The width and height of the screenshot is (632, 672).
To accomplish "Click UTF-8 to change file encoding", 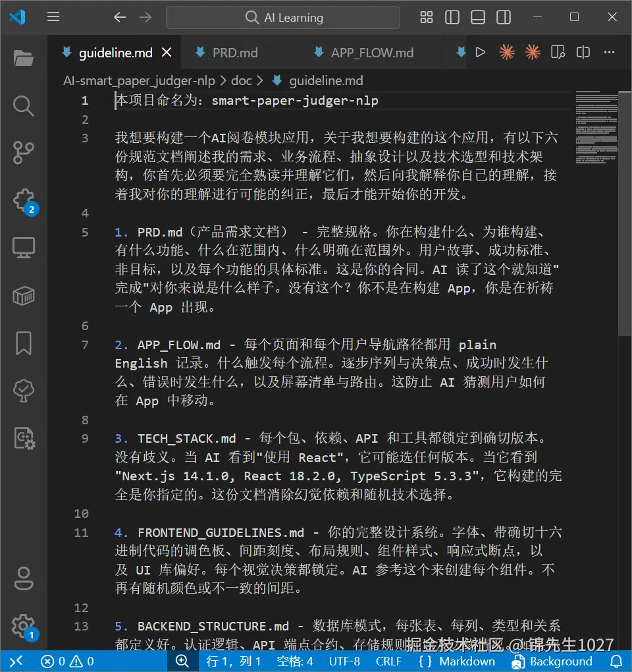I will pos(344,661).
